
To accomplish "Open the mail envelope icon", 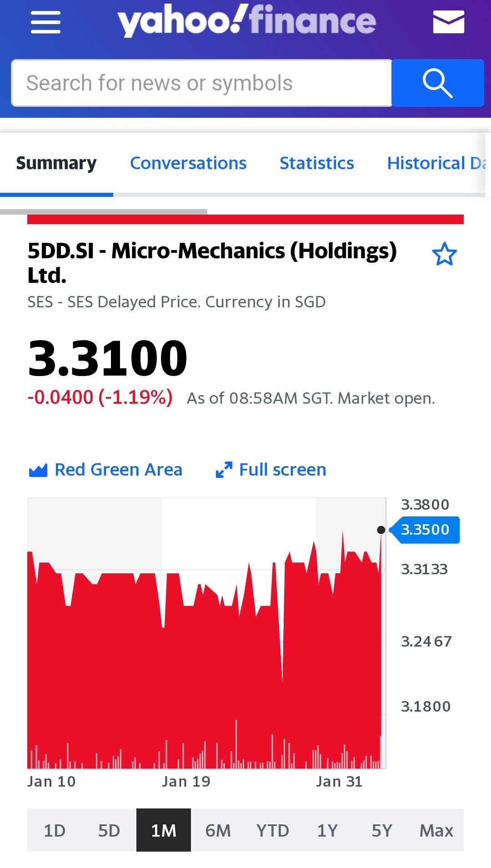I will pyautogui.click(x=448, y=22).
